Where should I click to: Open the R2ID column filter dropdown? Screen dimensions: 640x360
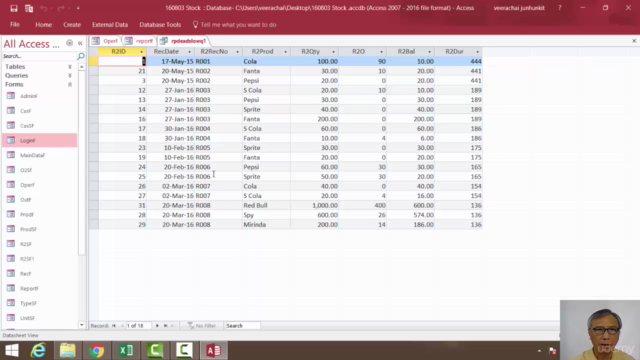point(142,52)
